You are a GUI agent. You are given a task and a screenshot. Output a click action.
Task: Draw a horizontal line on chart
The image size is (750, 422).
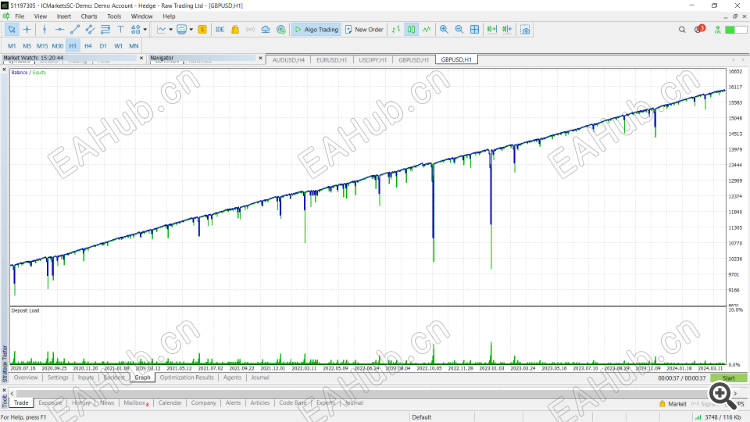pos(59,30)
